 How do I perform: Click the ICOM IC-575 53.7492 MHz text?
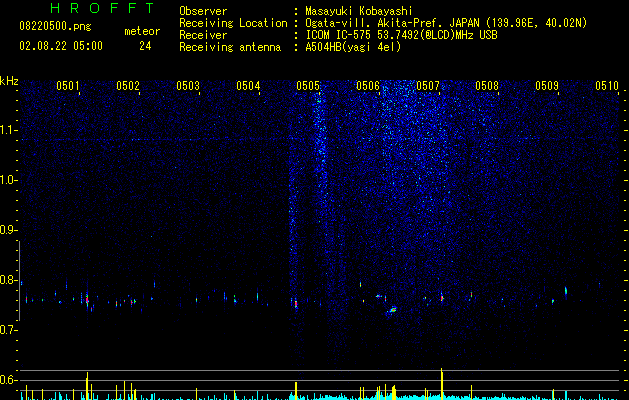(402, 35)
